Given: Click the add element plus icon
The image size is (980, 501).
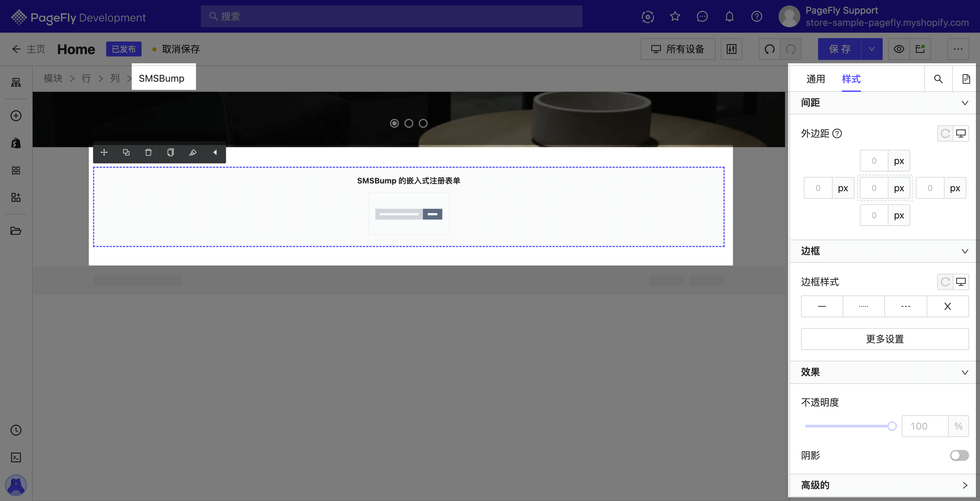Looking at the screenshot, I should [16, 116].
